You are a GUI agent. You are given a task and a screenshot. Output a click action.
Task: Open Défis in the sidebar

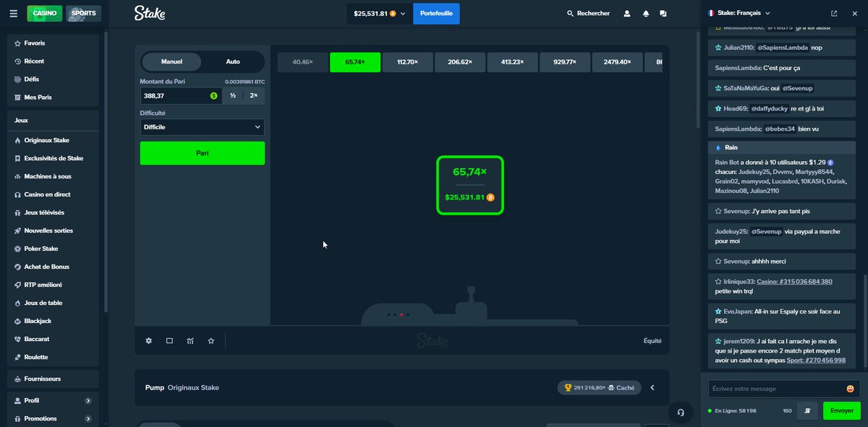[x=53, y=79]
